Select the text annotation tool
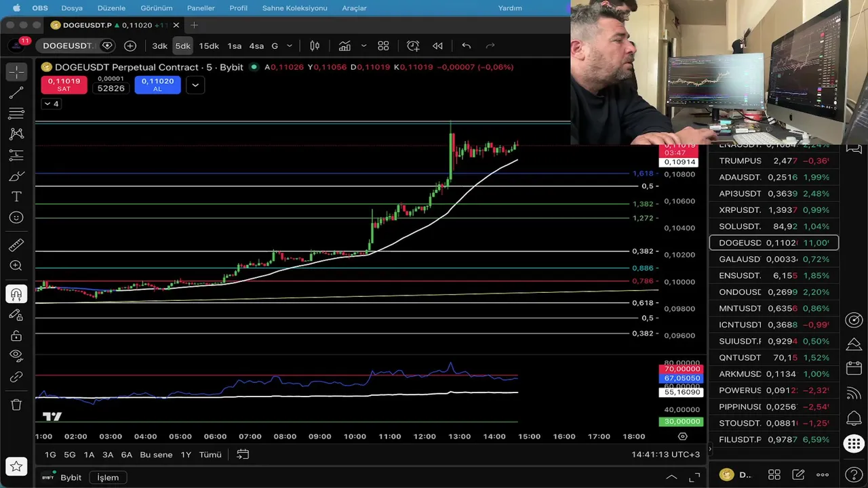 click(16, 197)
